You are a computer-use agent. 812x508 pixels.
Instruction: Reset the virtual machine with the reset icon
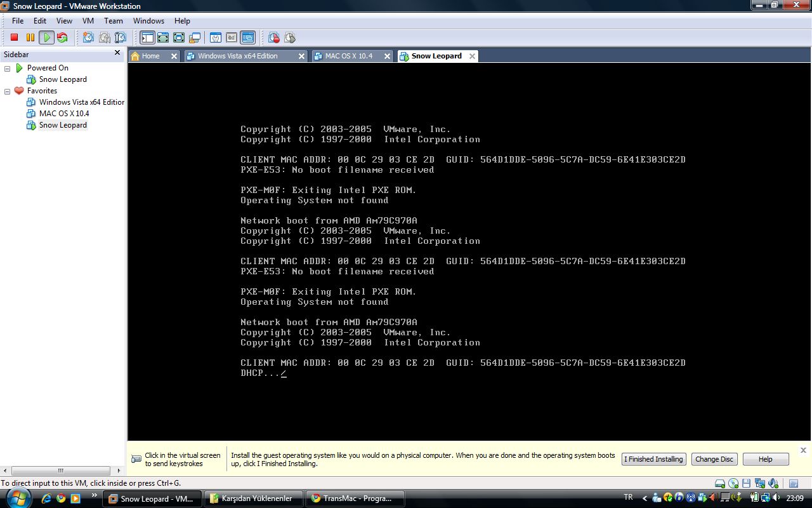pyautogui.click(x=62, y=37)
